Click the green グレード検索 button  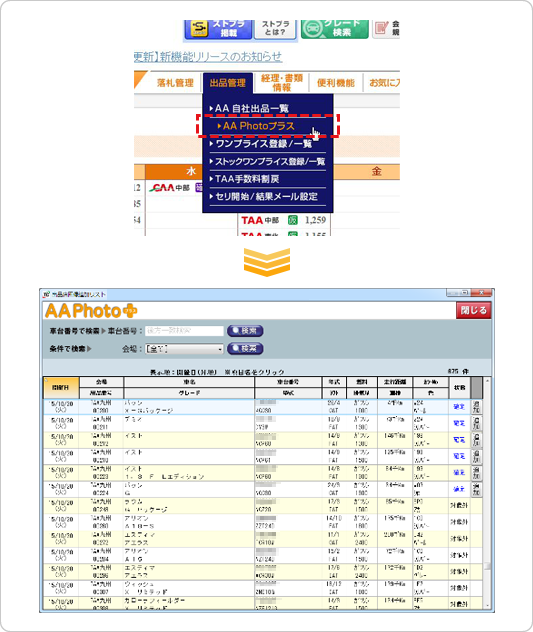click(335, 29)
